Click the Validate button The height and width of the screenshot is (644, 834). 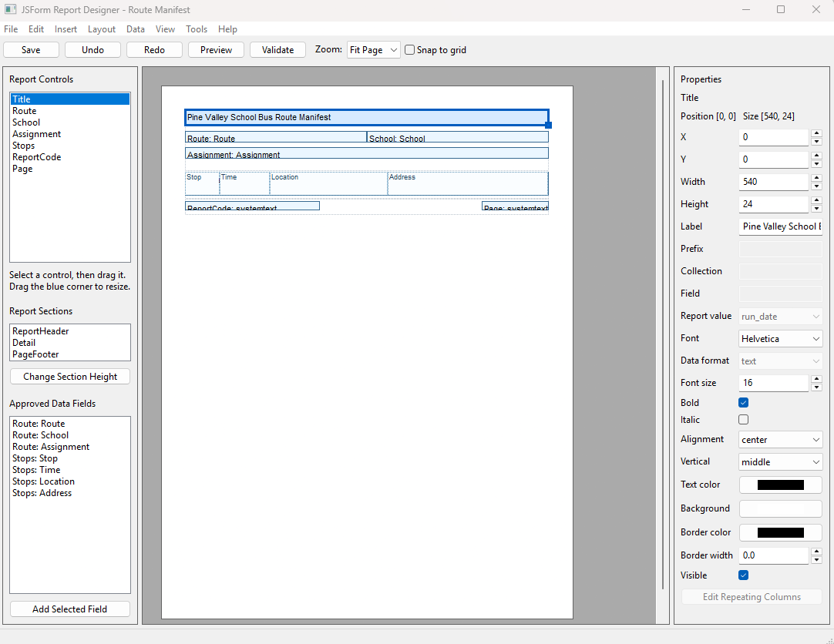(x=277, y=50)
